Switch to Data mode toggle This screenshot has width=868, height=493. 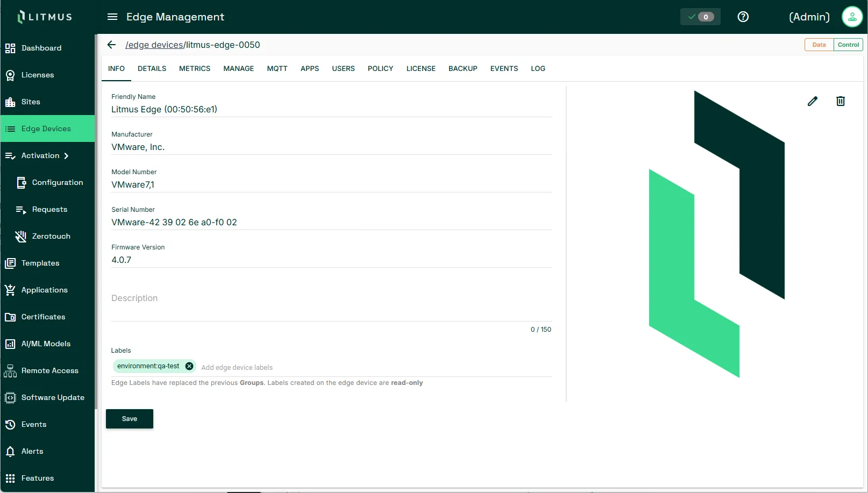(x=819, y=45)
